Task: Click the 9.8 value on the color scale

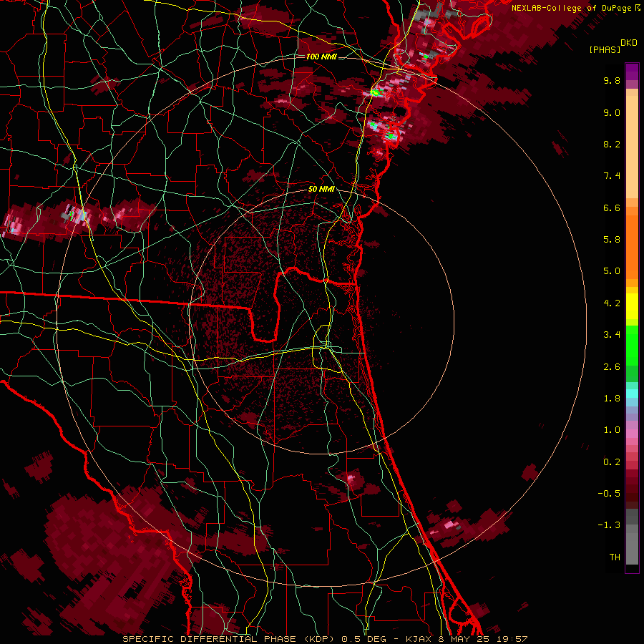Action: tap(612, 80)
